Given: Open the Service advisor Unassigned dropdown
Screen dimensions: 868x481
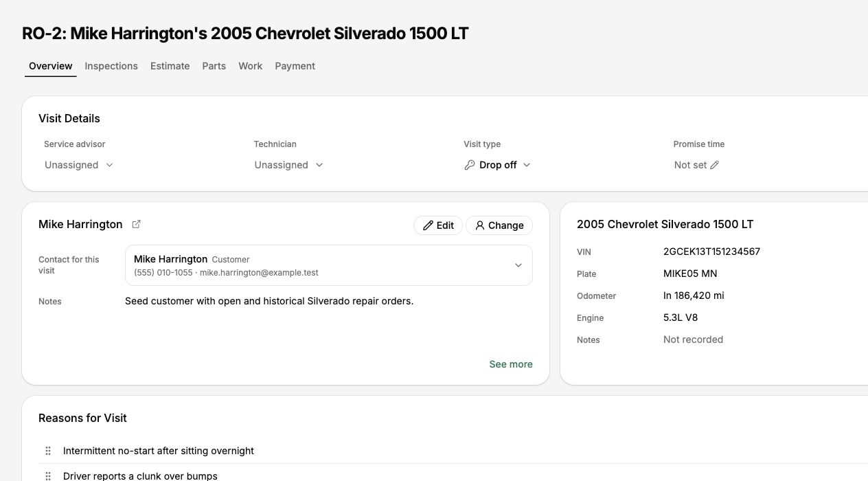Looking at the screenshot, I should click(79, 165).
